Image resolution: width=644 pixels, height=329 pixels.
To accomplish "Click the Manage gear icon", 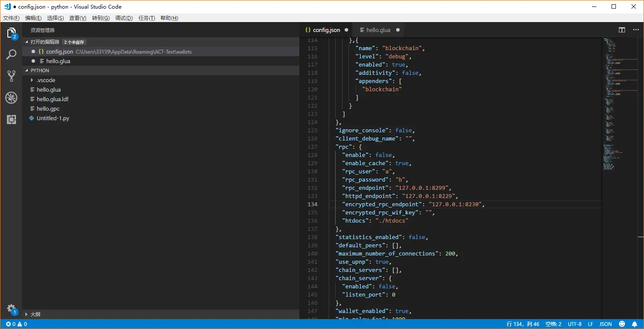I will pyautogui.click(x=11, y=309).
